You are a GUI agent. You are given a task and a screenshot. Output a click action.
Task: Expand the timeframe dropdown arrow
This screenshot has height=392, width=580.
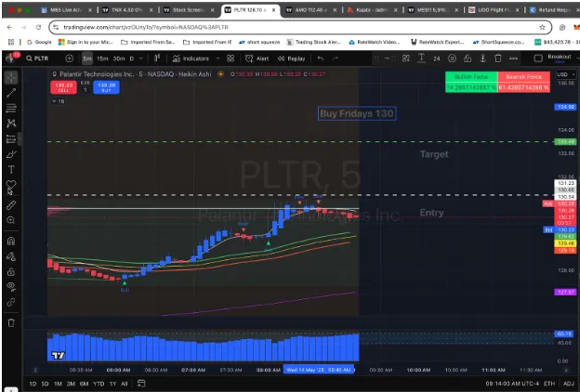[x=141, y=59]
